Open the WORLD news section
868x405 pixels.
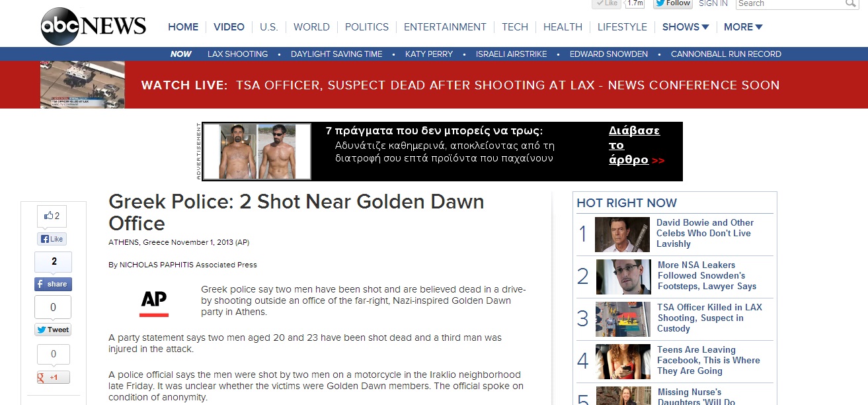click(311, 27)
